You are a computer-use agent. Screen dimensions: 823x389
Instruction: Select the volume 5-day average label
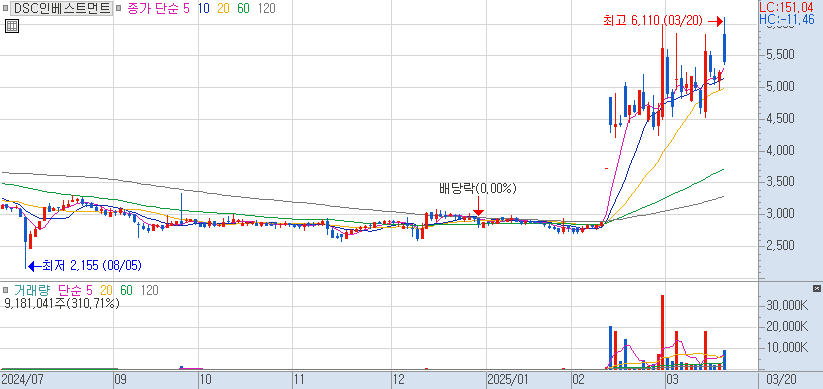(88, 290)
